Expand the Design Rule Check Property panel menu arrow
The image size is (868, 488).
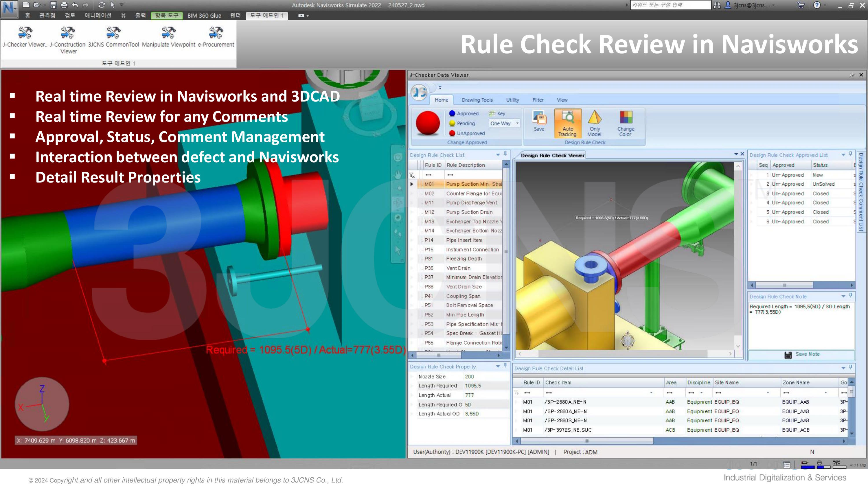pos(498,367)
